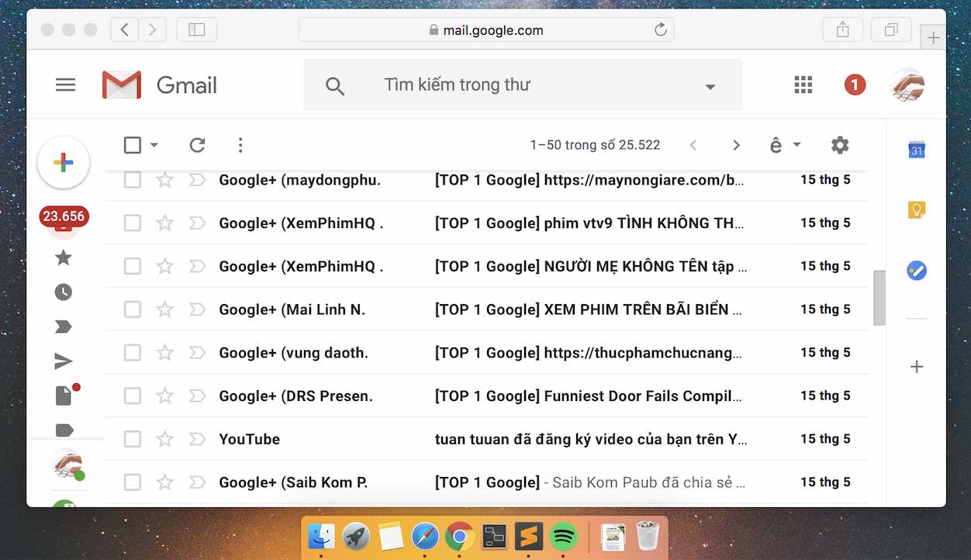Click the mail.google.com address bar

point(486,30)
